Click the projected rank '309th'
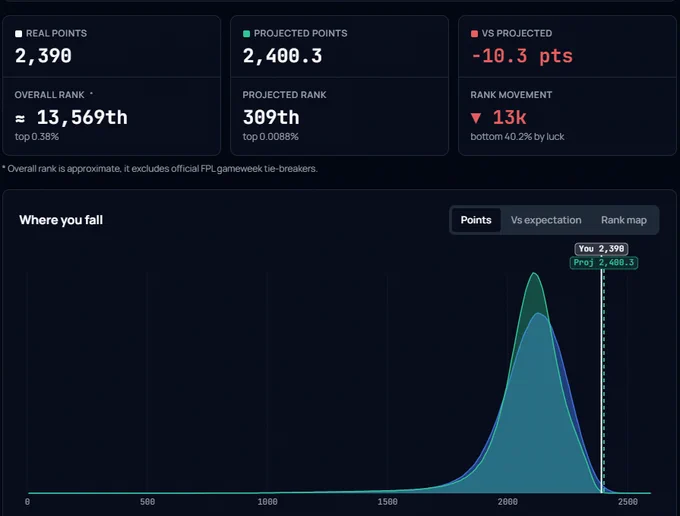The image size is (680, 516). 271,117
